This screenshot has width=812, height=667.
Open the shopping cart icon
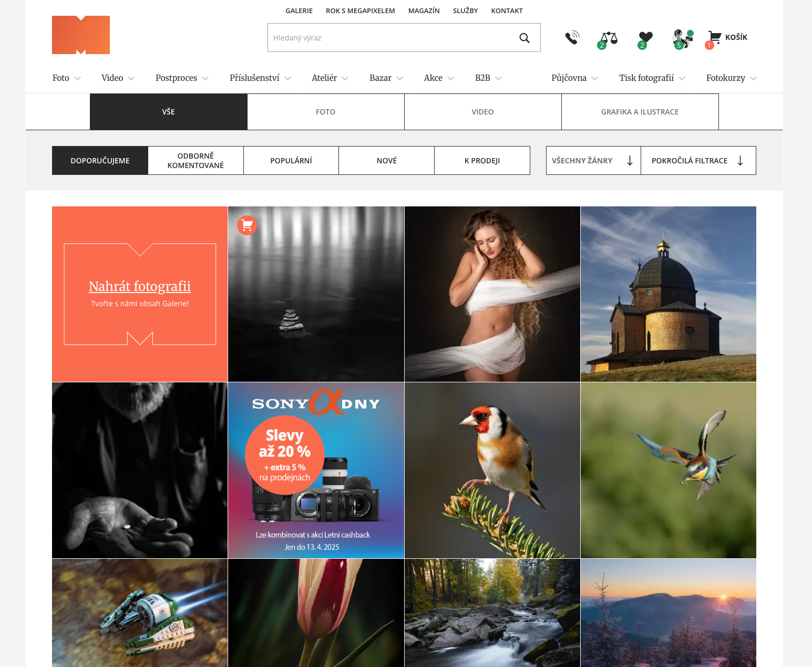coord(714,37)
